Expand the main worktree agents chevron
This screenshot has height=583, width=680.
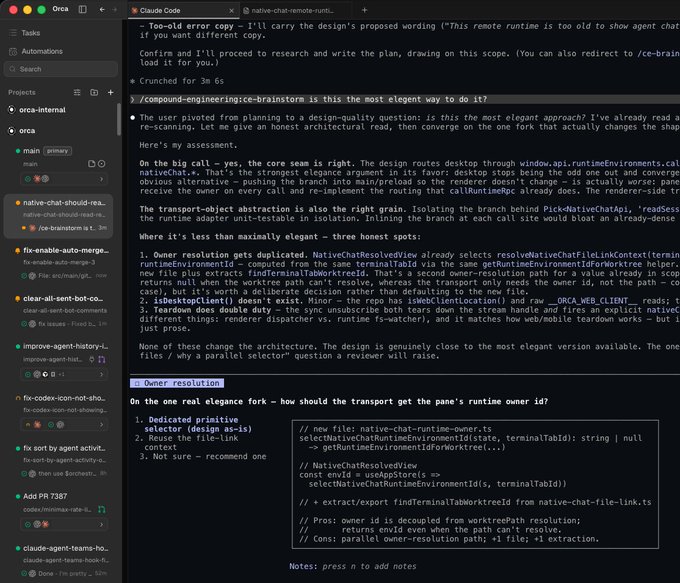(101, 179)
